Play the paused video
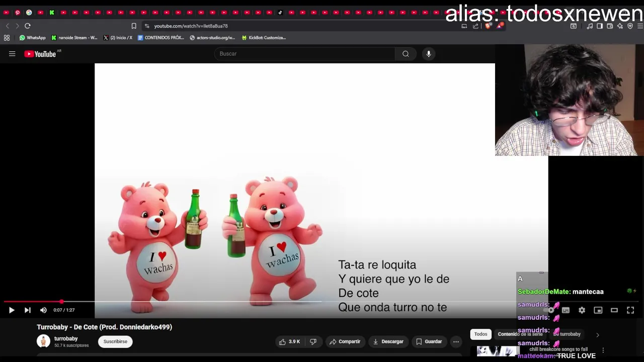This screenshot has height=362, width=644. coord(12,310)
